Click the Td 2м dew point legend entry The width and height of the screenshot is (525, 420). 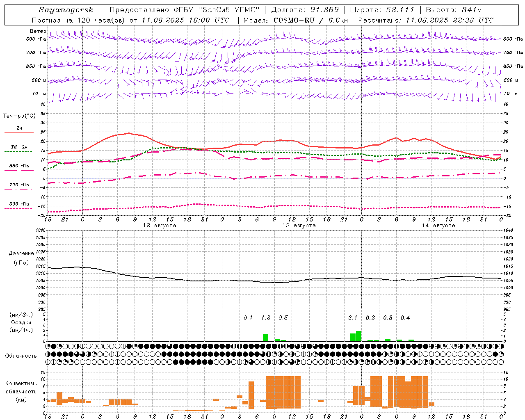point(19,147)
